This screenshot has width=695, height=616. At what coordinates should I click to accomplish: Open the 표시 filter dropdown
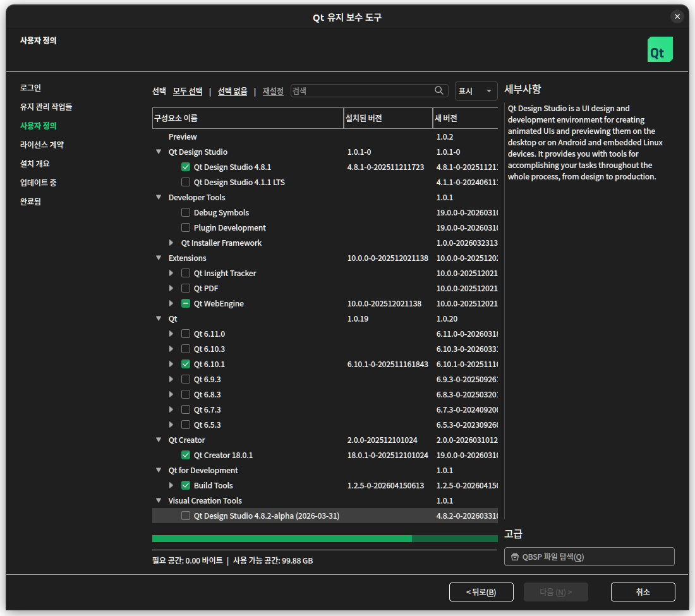(476, 91)
